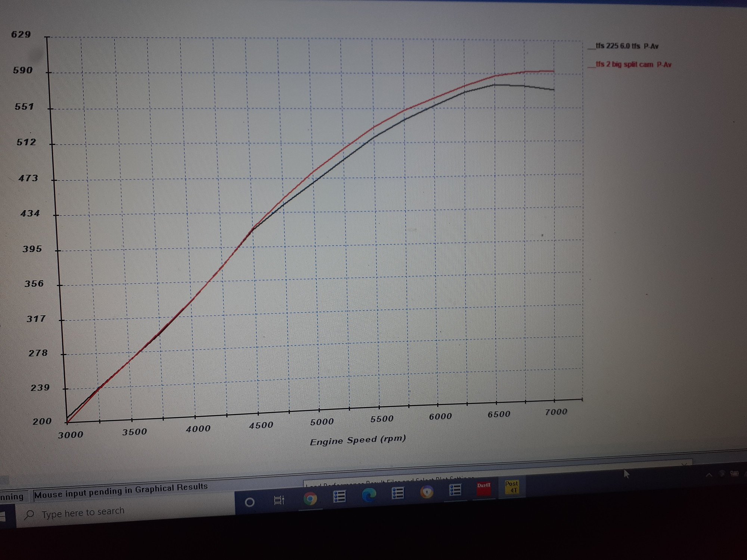747x560 pixels.
Task: Open the shield browser icon on taskbar
Action: [427, 492]
